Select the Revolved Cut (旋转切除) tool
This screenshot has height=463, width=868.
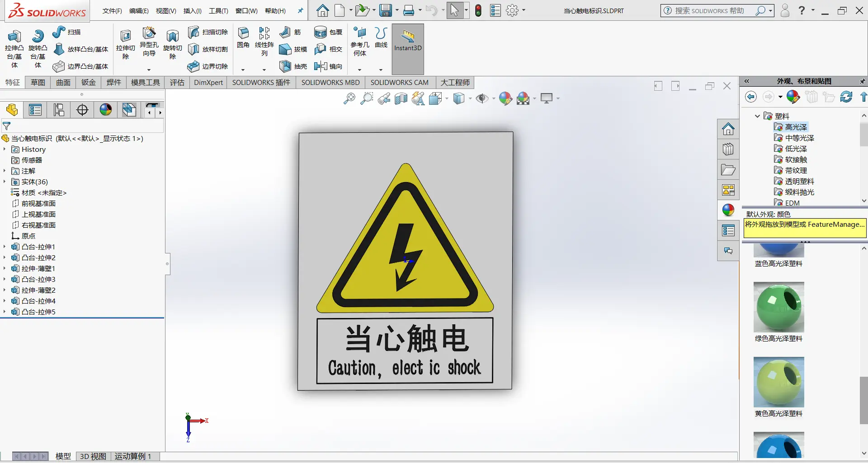click(172, 44)
